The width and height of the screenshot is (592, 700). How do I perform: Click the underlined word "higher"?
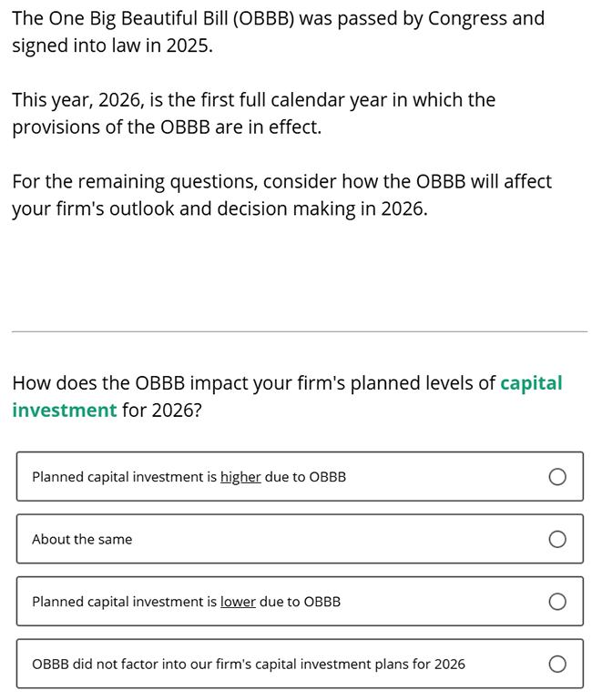240,477
